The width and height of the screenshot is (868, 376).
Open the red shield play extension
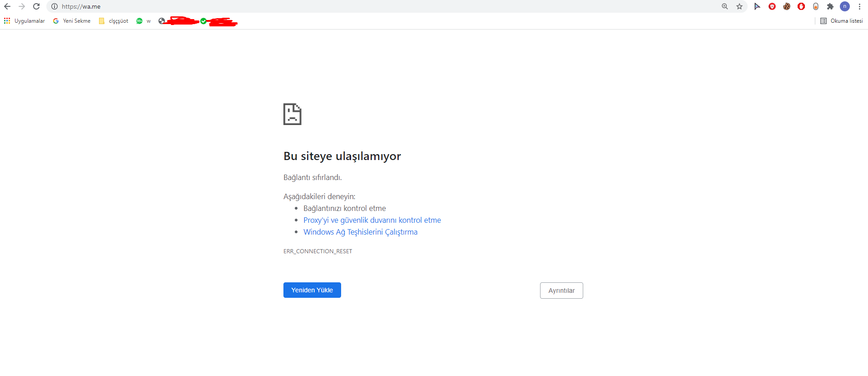click(x=772, y=6)
